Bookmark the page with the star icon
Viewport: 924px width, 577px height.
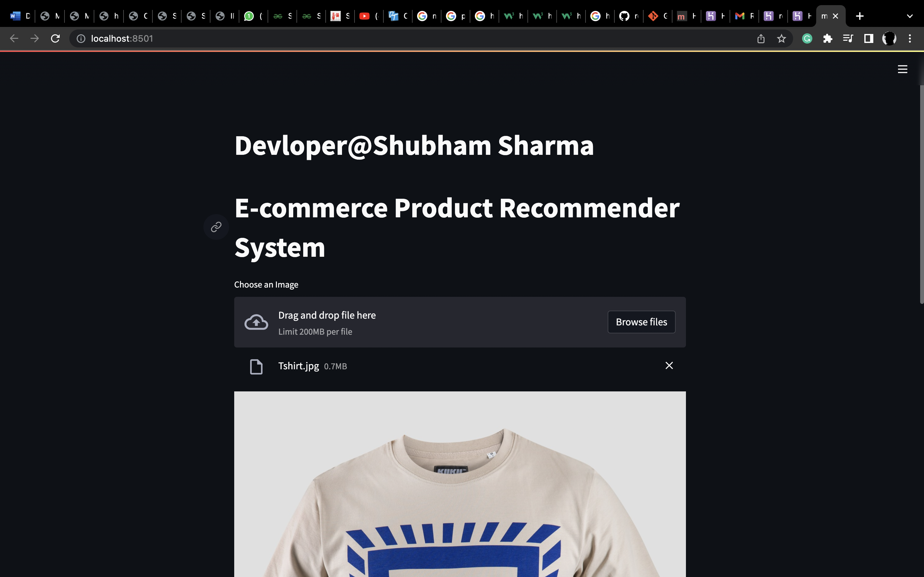pyautogui.click(x=781, y=38)
